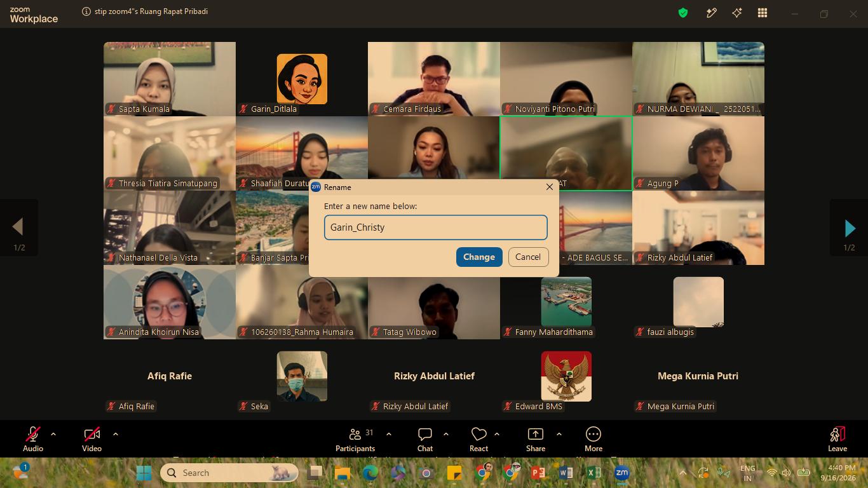Select the Garin_Ditlala avatar tile
868x488 pixels.
302,79
